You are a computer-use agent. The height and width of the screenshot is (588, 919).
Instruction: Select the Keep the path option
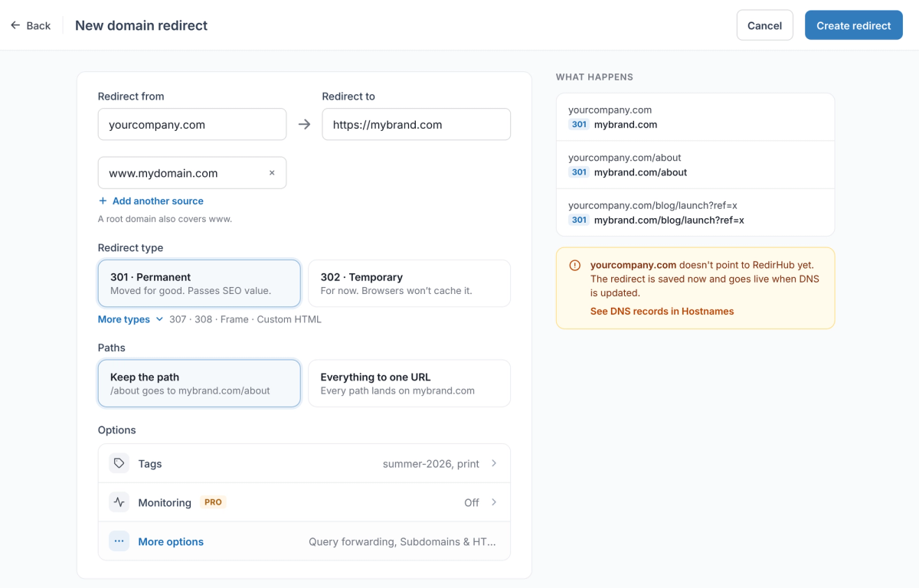[x=199, y=384]
